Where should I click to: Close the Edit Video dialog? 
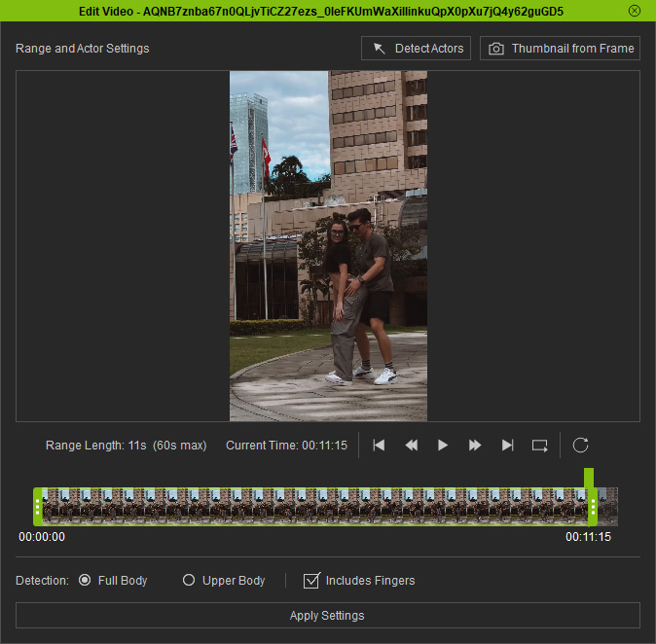[635, 11]
